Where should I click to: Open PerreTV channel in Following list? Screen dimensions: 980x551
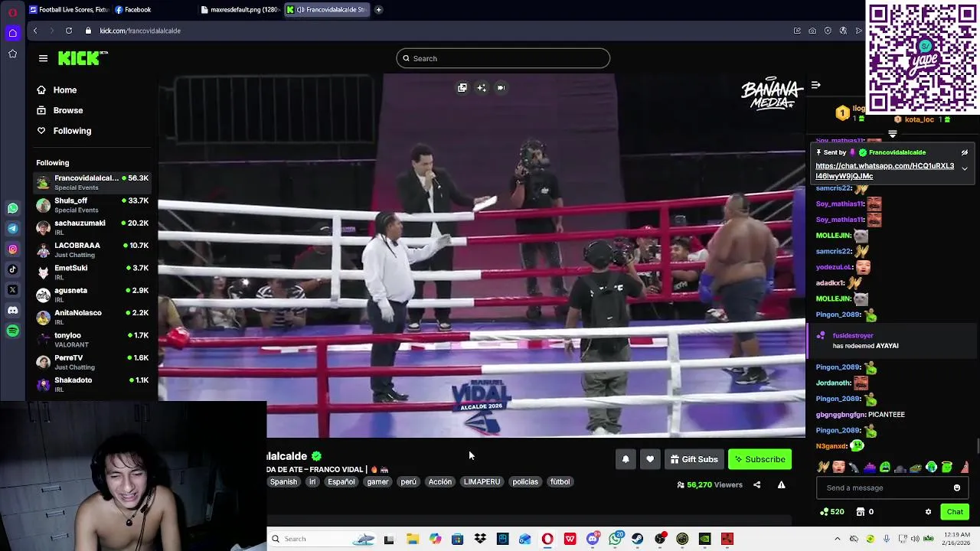pyautogui.click(x=93, y=362)
